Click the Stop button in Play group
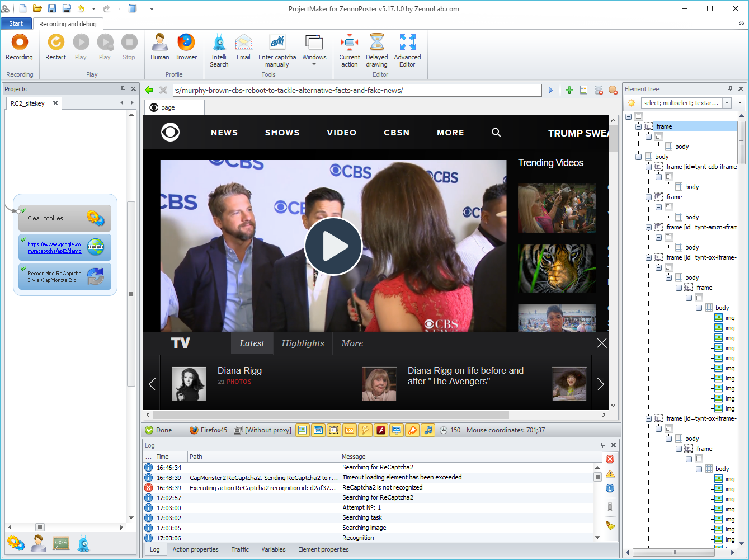Viewport: 749px width, 560px height. pos(129,48)
